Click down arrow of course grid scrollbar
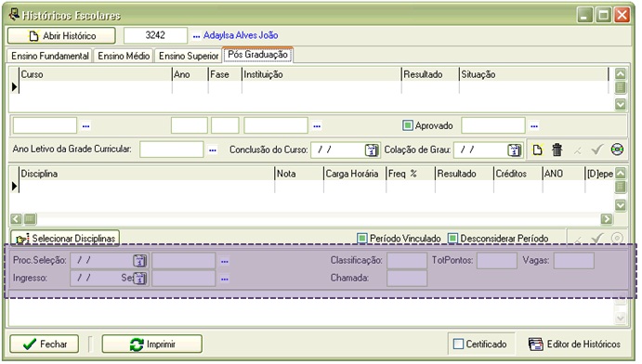The width and height of the screenshot is (642, 364). coord(621,104)
